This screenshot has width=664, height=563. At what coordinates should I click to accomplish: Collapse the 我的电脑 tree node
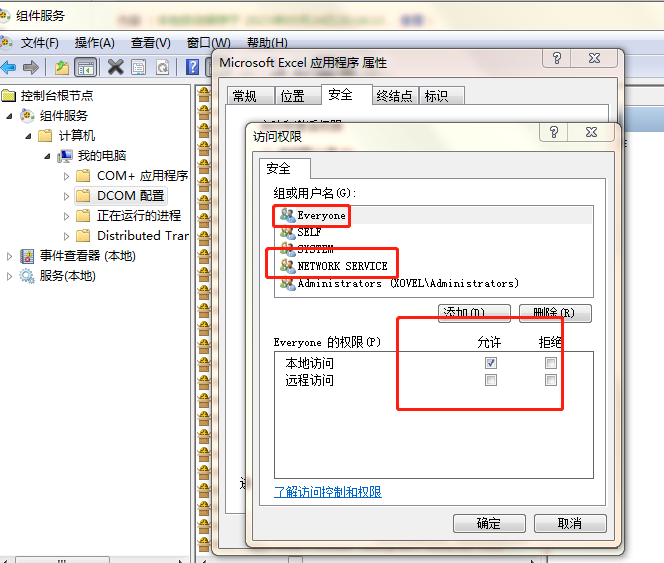47,156
